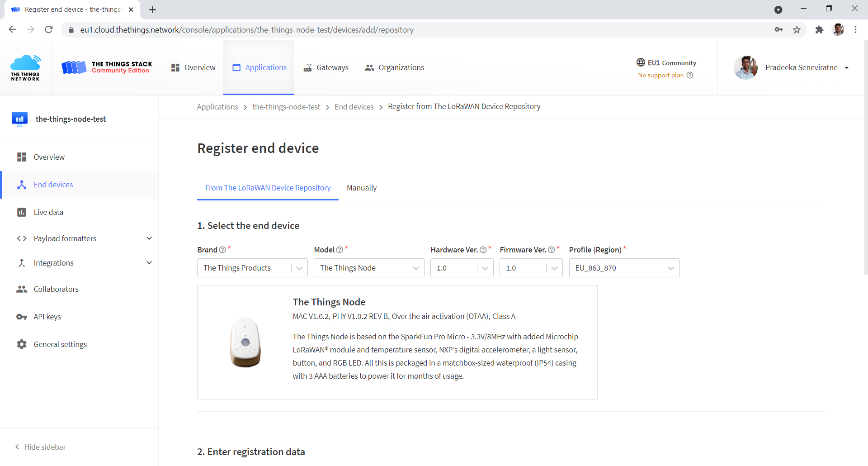The width and height of the screenshot is (868, 466).
Task: Click the Hardware Ver. help icon
Action: [483, 249]
